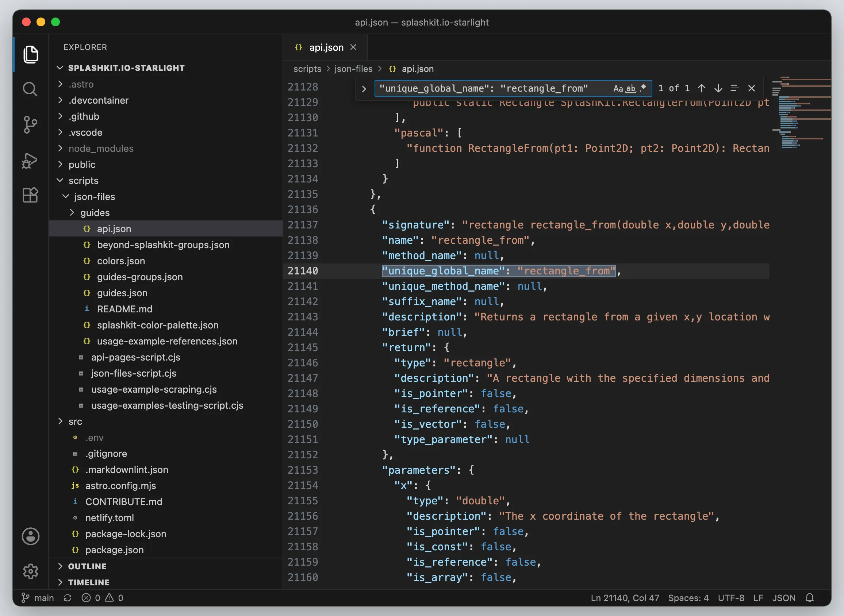This screenshot has width=844, height=616.
Task: Open beyond-splashkit-groups.json file
Action: pyautogui.click(x=166, y=245)
